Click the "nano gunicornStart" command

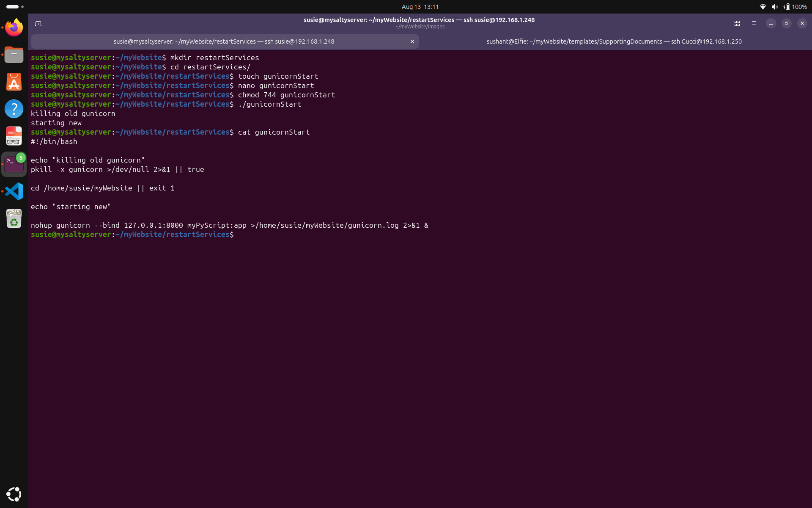276,86
